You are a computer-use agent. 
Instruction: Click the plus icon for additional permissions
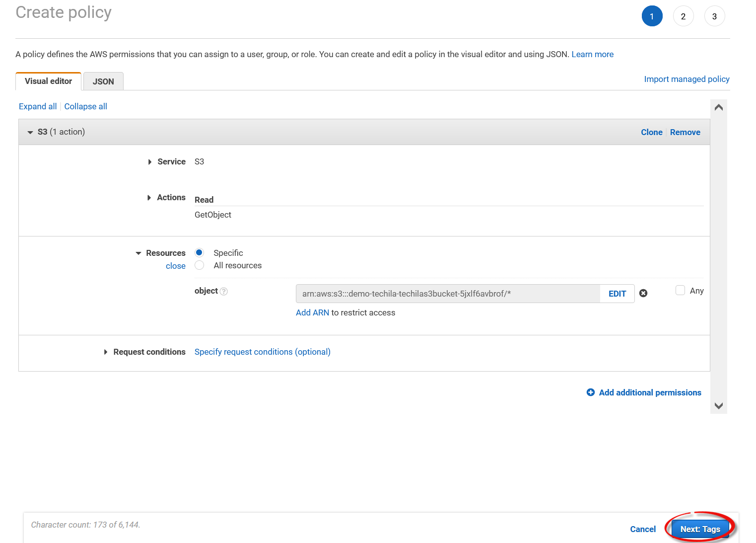click(x=591, y=392)
